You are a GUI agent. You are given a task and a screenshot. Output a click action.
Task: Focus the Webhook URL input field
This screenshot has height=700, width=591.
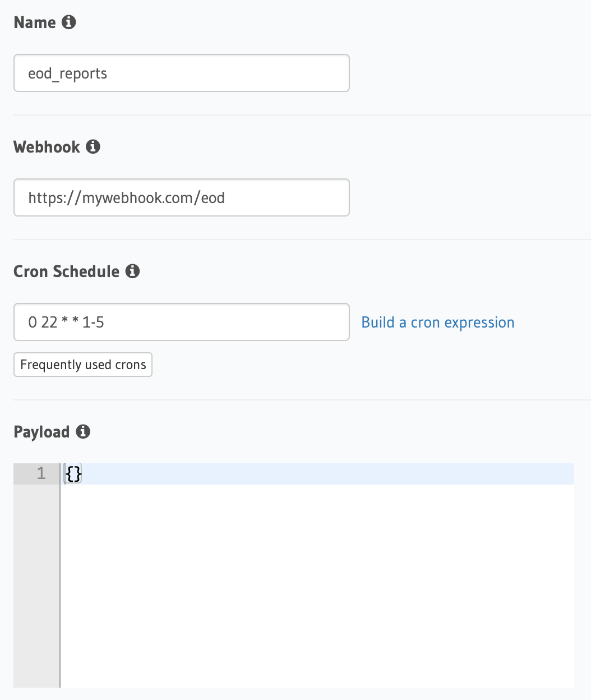click(x=181, y=198)
